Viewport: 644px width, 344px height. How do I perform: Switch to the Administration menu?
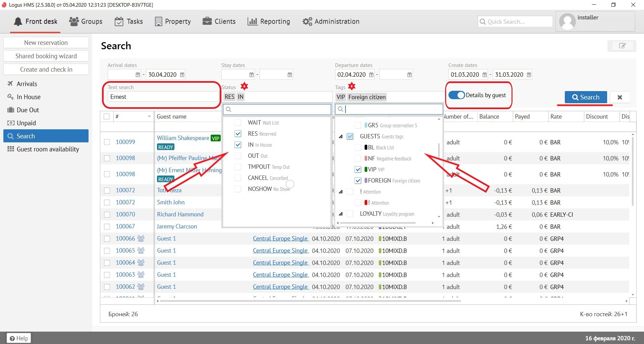click(331, 21)
